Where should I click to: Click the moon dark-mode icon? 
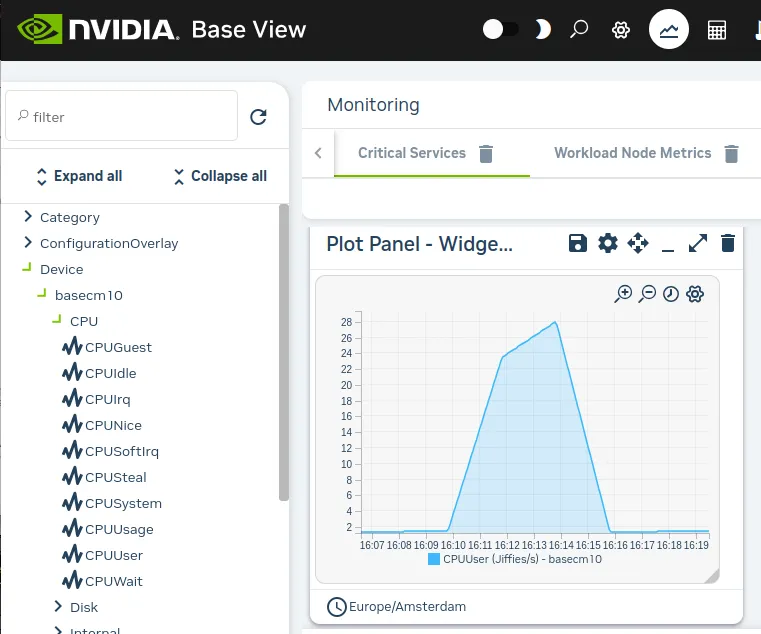[543, 29]
